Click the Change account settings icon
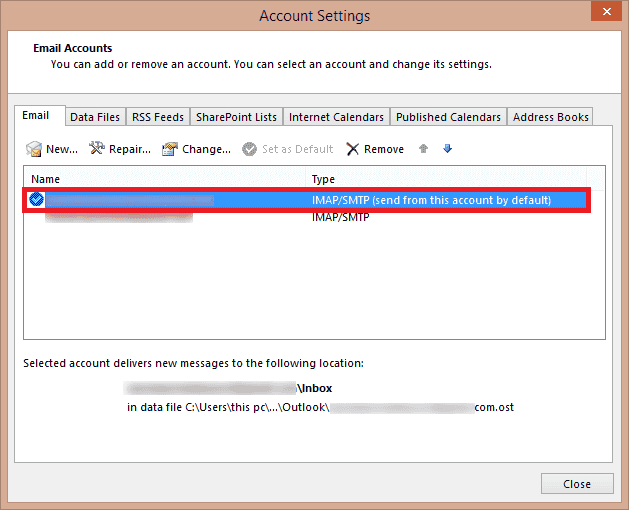629x510 pixels. (x=170, y=149)
